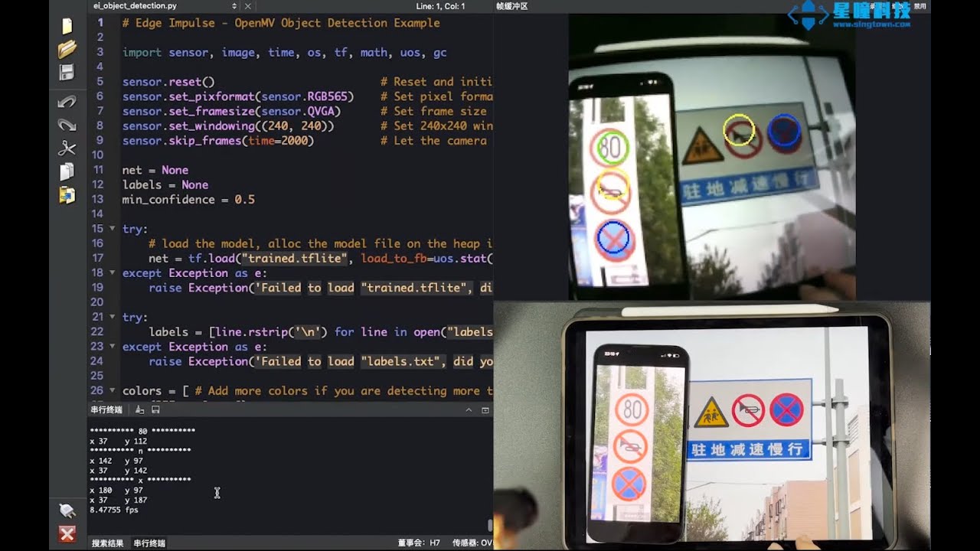Clear the serial terminal output
The width and height of the screenshot is (980, 551).
(x=140, y=410)
